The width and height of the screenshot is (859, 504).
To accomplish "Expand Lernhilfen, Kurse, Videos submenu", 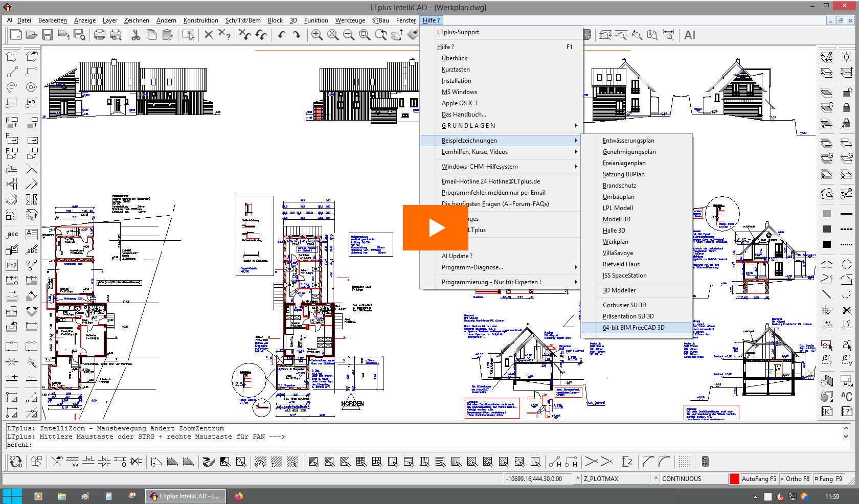I will pos(501,152).
